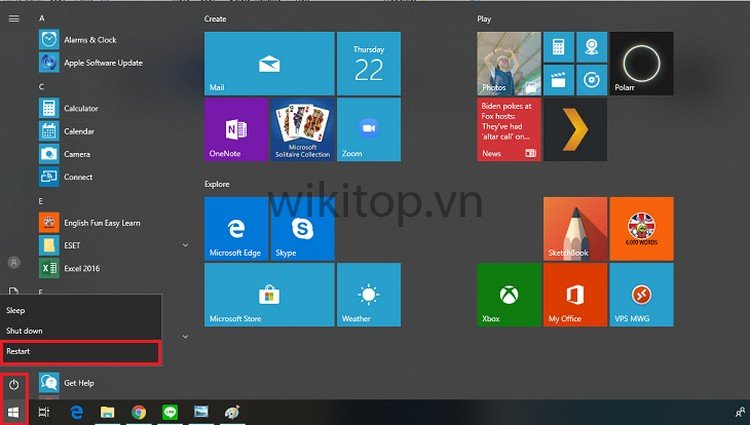This screenshot has width=750, height=425.
Task: Expand the hamburger menu at top left
Action: (x=14, y=18)
